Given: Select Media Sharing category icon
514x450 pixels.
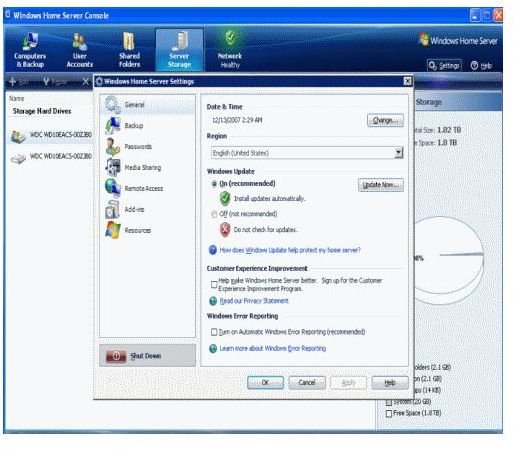Looking at the screenshot, I should click(x=112, y=167).
